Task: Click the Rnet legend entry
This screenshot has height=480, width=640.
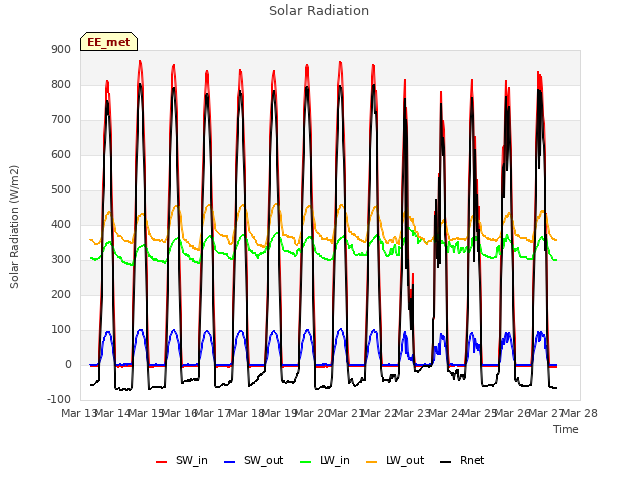Action: click(x=462, y=460)
